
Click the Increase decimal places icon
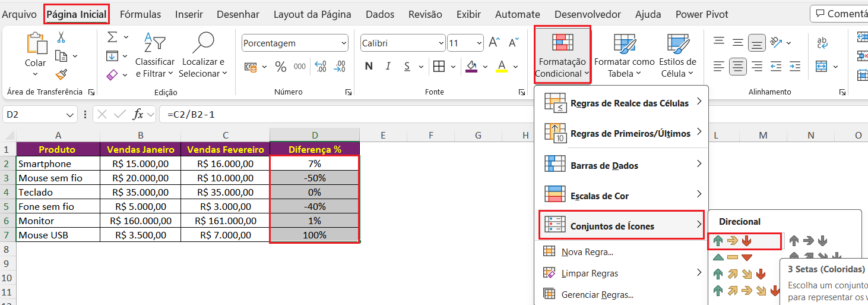pos(321,66)
